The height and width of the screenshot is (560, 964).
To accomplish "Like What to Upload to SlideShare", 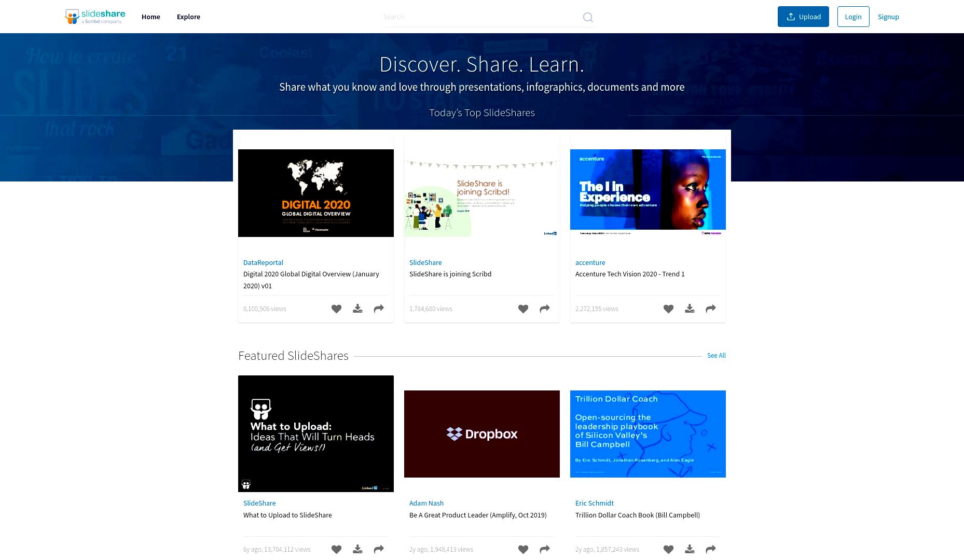I will coord(336,550).
